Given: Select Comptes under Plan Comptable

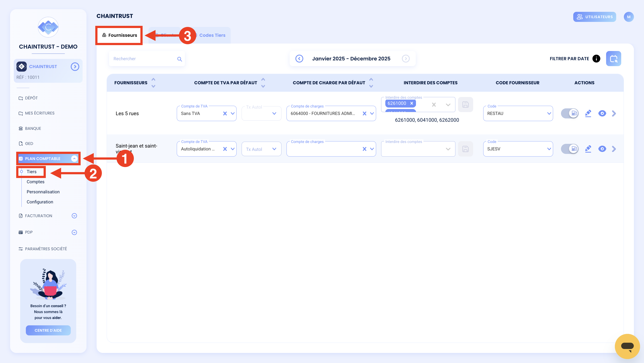Looking at the screenshot, I should click(x=35, y=182).
